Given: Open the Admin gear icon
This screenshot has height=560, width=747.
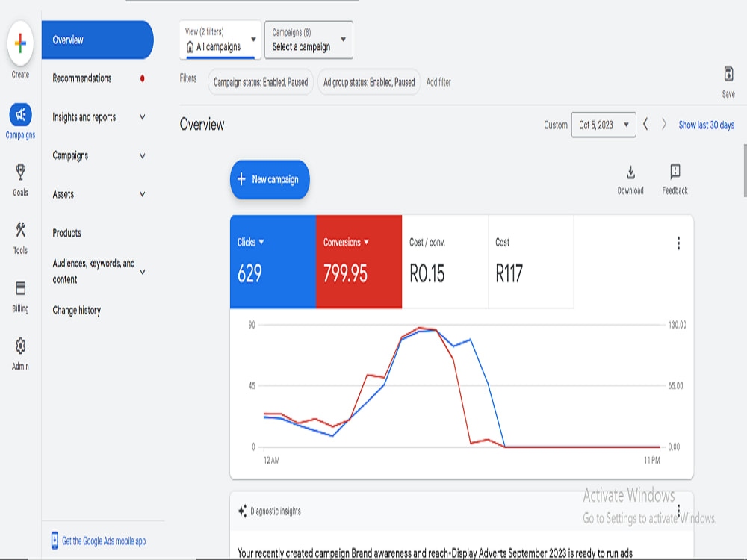Looking at the screenshot, I should coord(20,346).
